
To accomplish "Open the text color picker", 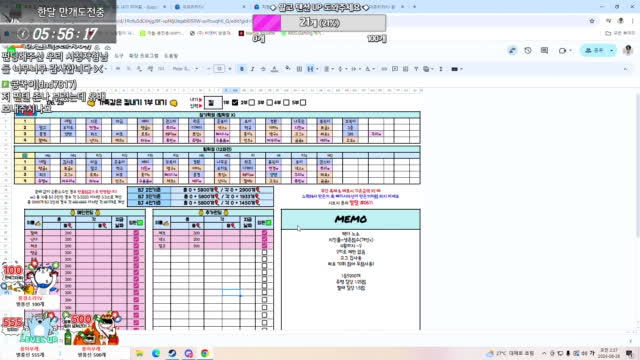I will click(x=274, y=69).
